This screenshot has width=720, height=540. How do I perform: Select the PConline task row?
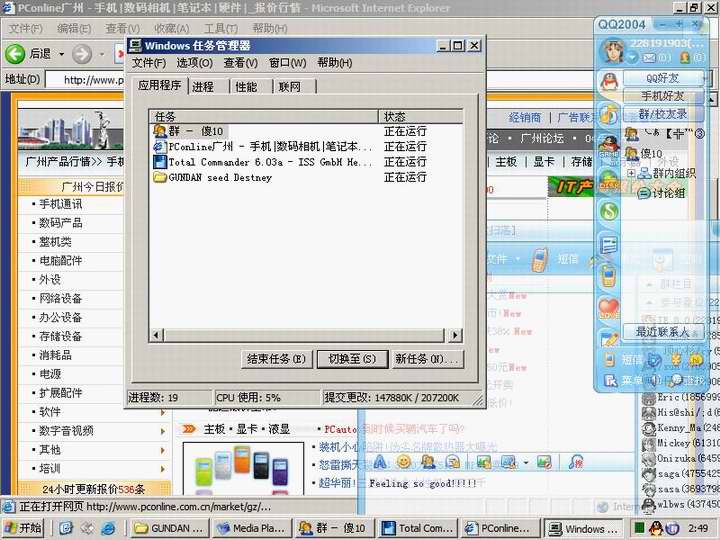pos(306,146)
